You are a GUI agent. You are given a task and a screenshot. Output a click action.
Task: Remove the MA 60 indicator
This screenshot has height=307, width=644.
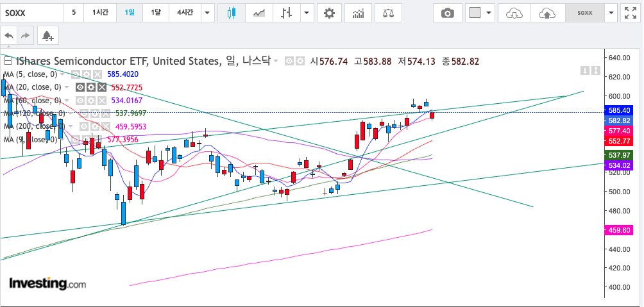tap(101, 101)
